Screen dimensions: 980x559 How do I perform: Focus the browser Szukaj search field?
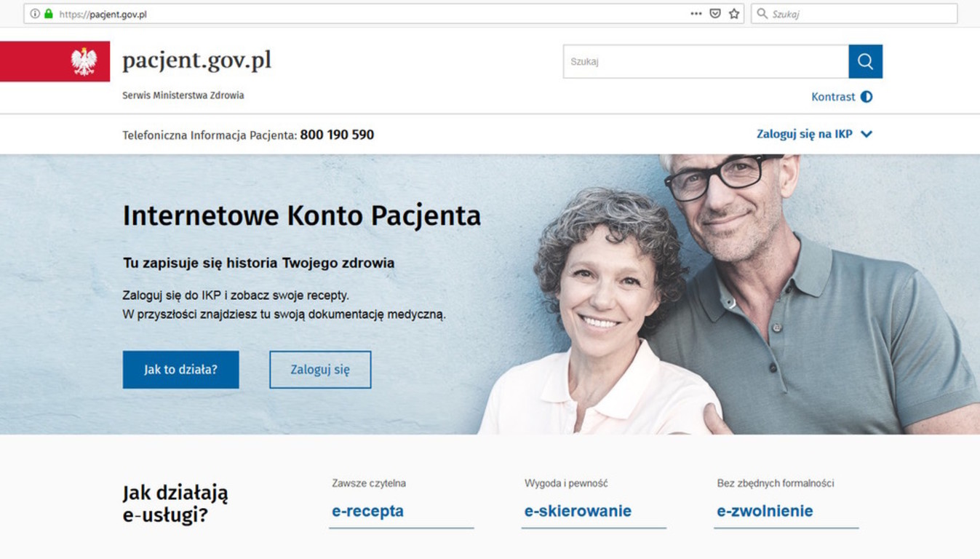854,14
